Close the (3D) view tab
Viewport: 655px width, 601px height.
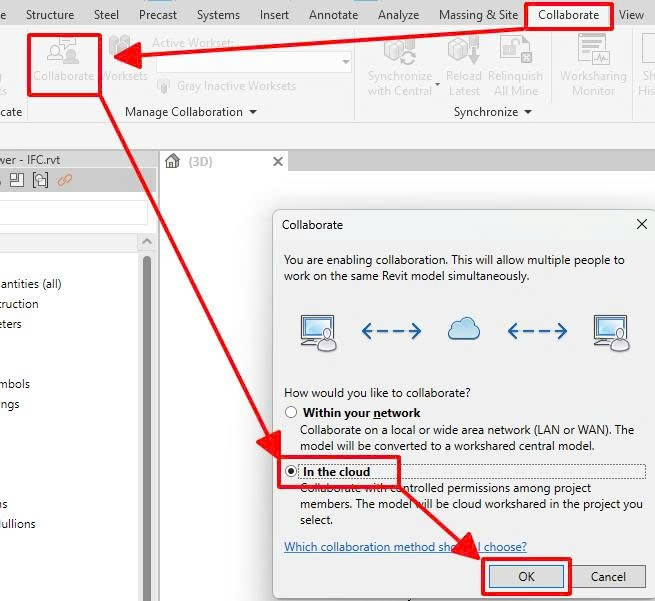point(278,161)
